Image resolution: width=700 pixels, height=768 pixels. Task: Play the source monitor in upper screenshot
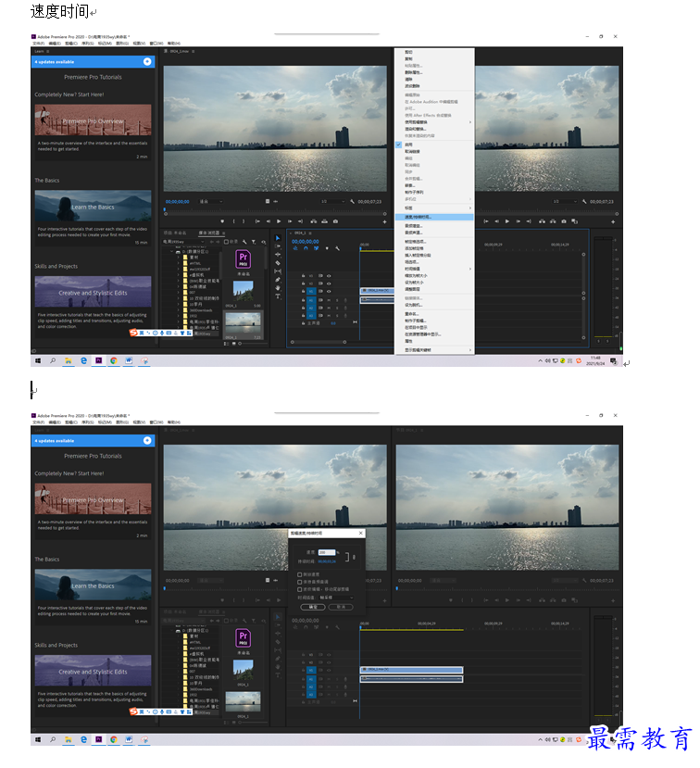pyautogui.click(x=279, y=221)
